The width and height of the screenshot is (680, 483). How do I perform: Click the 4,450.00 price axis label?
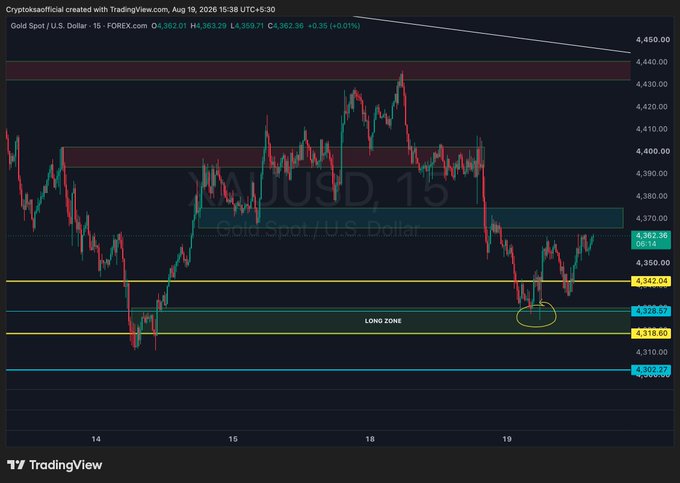(x=653, y=39)
